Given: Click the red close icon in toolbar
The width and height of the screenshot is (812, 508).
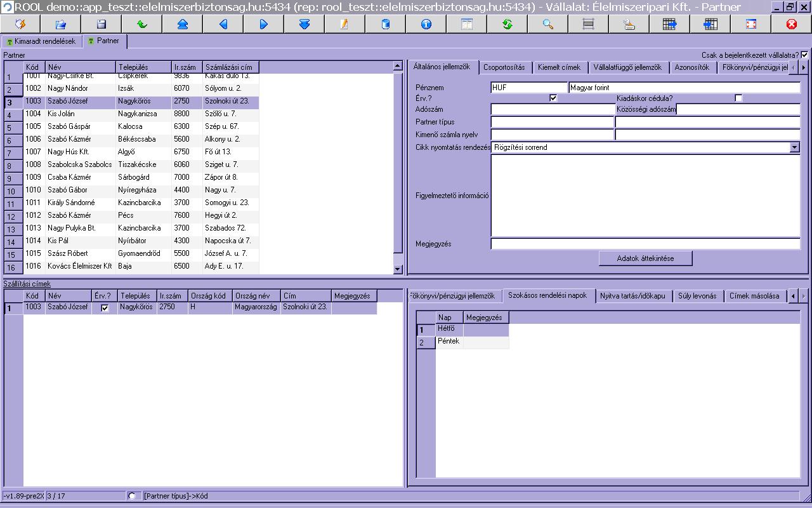Looking at the screenshot, I should [x=791, y=24].
